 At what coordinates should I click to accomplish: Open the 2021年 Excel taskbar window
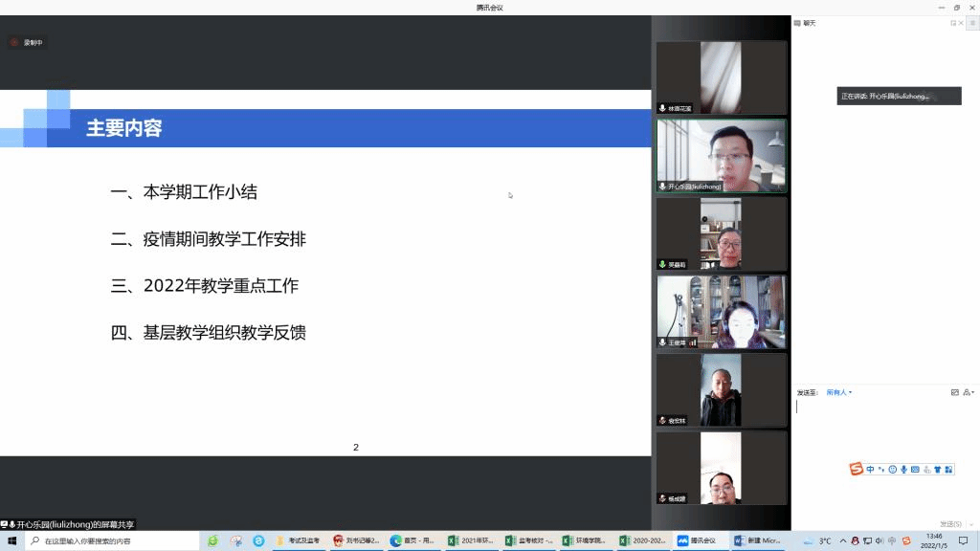(471, 540)
